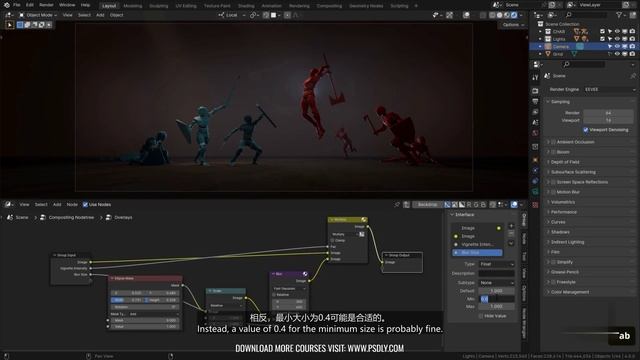The height and width of the screenshot is (360, 640).
Task: Click the Min value input field
Action: tap(496, 299)
